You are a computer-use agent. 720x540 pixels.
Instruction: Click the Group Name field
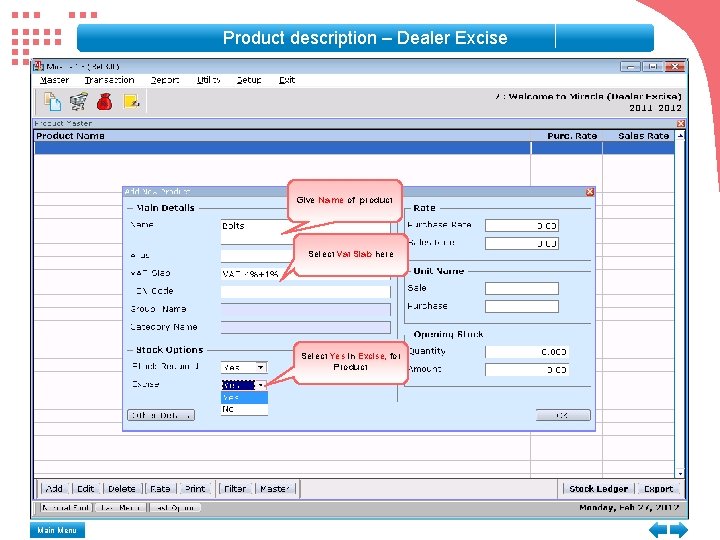coord(305,309)
